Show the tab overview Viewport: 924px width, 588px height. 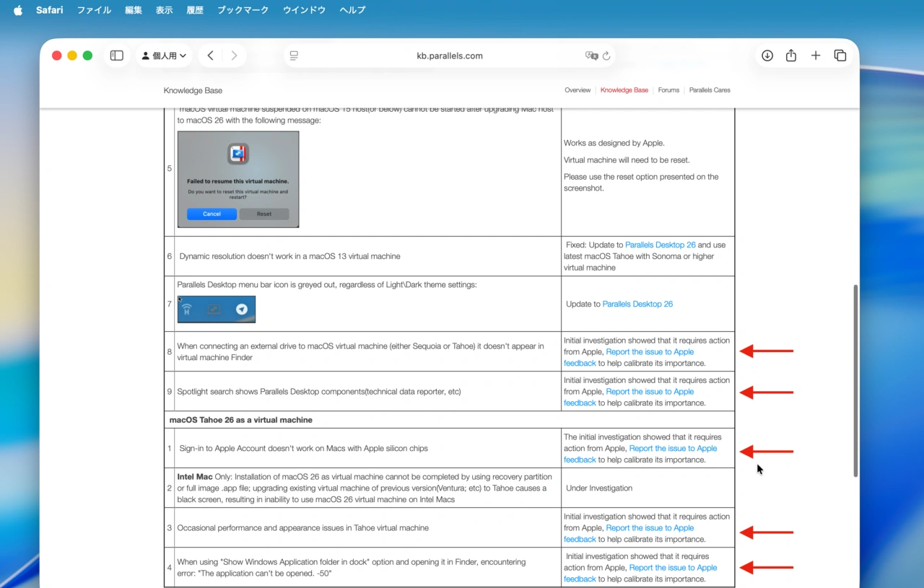(840, 55)
